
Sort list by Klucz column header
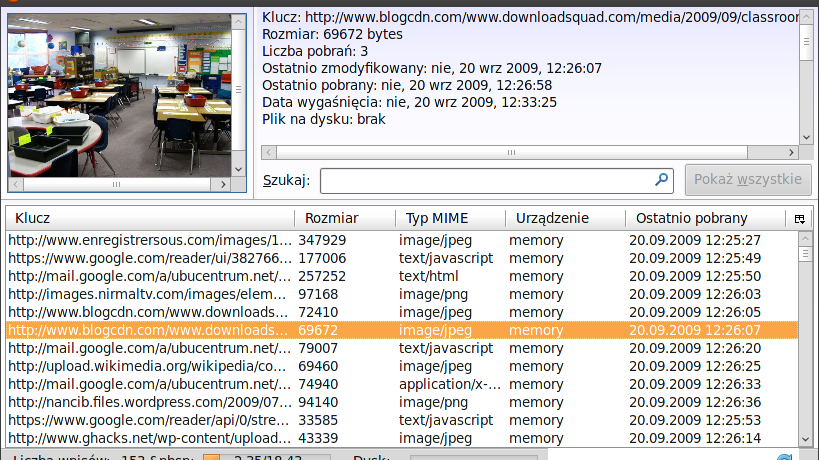pyautogui.click(x=150, y=218)
